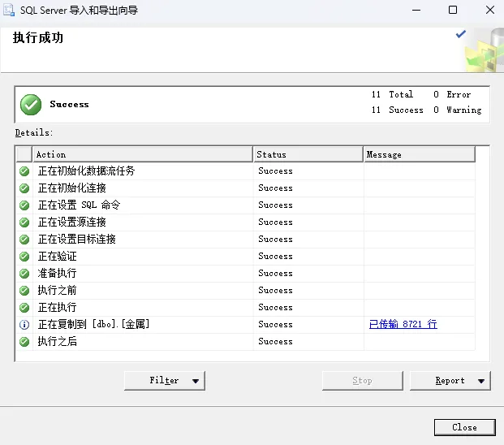
Task: Select the 执行之前 row text
Action: pyautogui.click(x=57, y=291)
